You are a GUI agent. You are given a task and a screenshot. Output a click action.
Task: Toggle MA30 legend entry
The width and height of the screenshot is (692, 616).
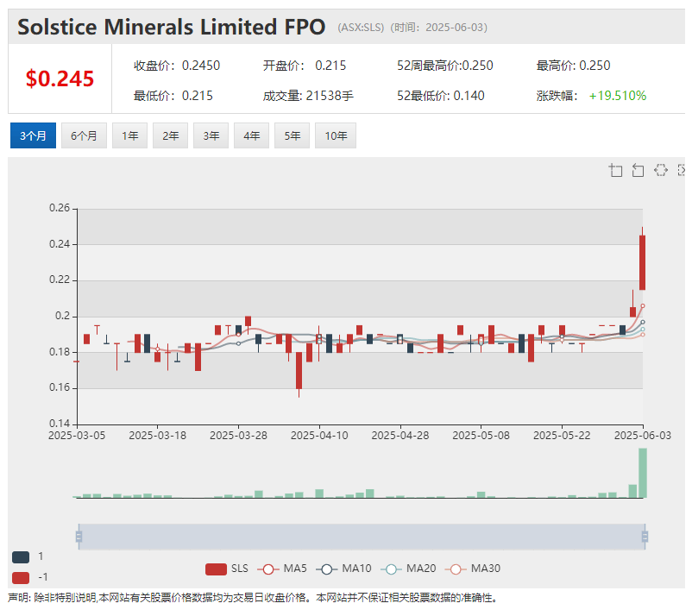pyautogui.click(x=473, y=569)
